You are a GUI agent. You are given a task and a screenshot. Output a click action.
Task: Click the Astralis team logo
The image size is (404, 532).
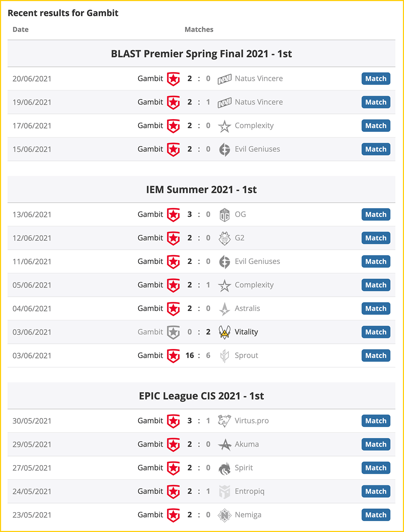(225, 309)
